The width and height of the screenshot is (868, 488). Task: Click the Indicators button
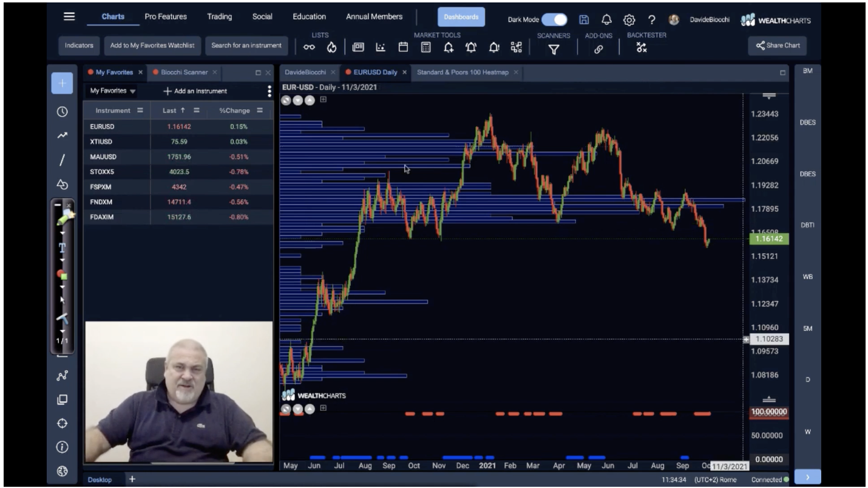(79, 46)
